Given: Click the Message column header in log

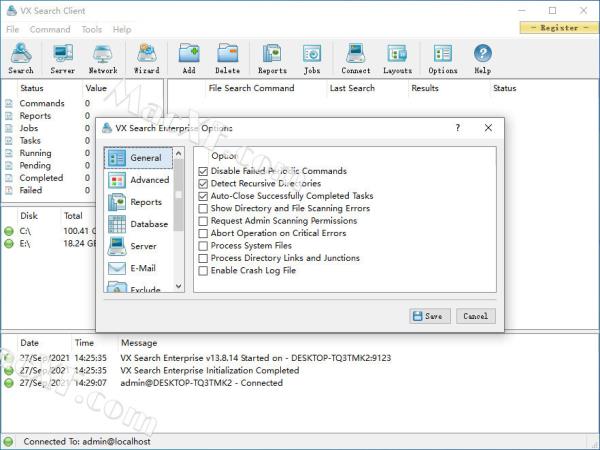Looking at the screenshot, I should coord(139,343).
